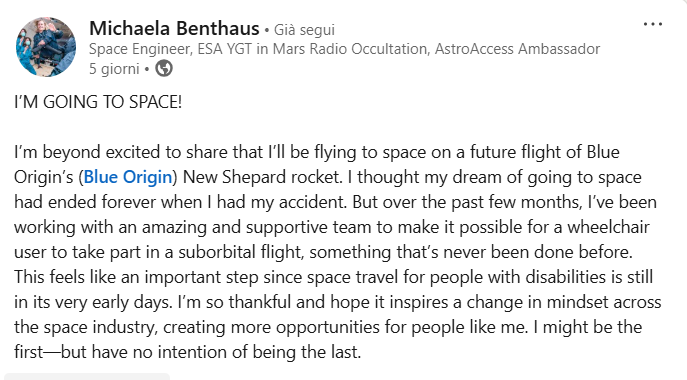The height and width of the screenshot is (380, 687).
Task: Click the globe public visibility icon
Action: (164, 68)
